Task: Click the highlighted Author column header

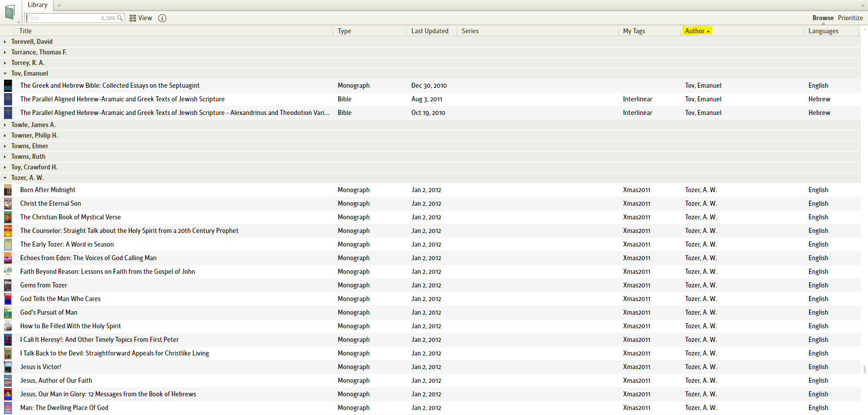Action: pos(697,31)
